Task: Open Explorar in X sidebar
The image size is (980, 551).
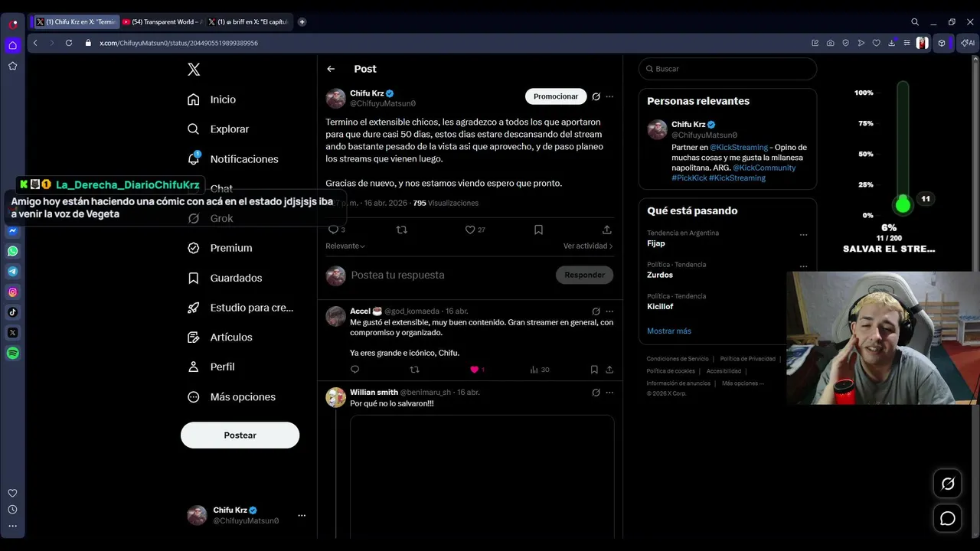Action: tap(219, 129)
